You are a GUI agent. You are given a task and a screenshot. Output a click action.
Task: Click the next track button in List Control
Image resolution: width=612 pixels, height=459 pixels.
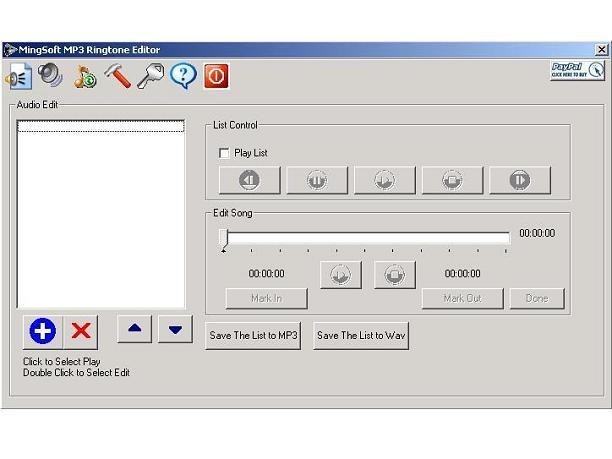[x=520, y=180]
